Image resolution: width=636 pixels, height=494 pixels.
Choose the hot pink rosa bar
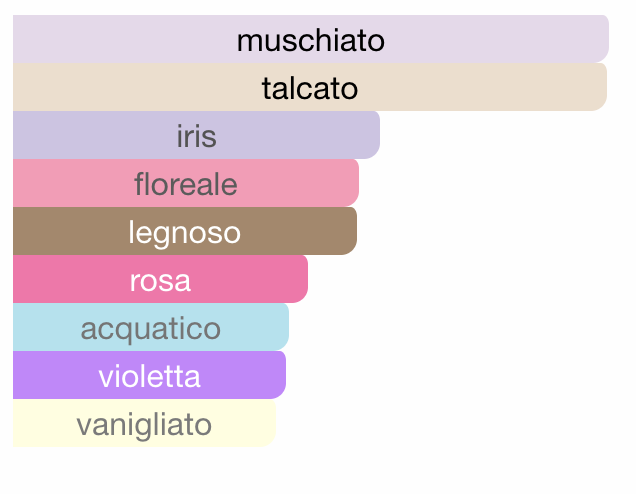tap(160, 279)
